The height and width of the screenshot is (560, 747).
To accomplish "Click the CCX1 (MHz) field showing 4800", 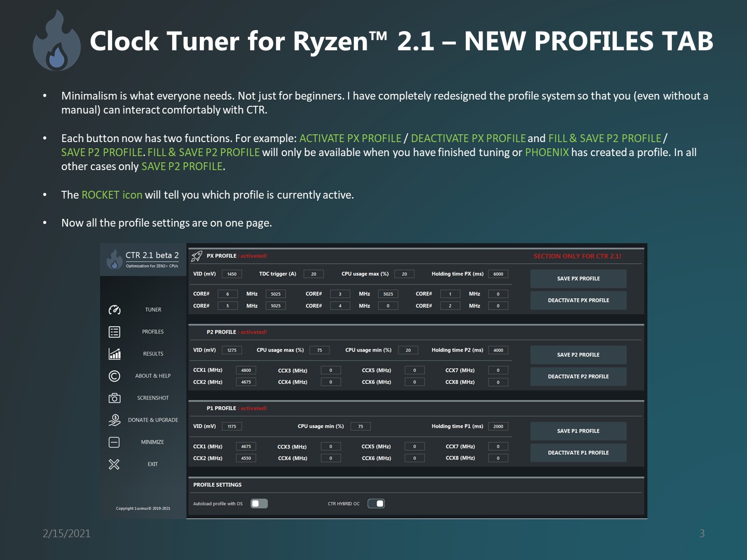I will click(x=247, y=370).
